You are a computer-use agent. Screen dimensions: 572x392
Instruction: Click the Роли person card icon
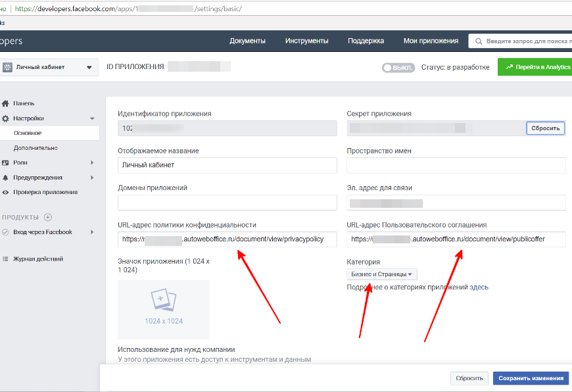click(x=5, y=162)
